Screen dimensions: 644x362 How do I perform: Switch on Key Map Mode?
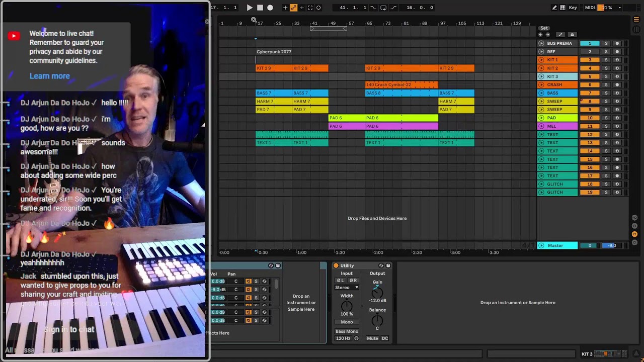[x=573, y=8]
